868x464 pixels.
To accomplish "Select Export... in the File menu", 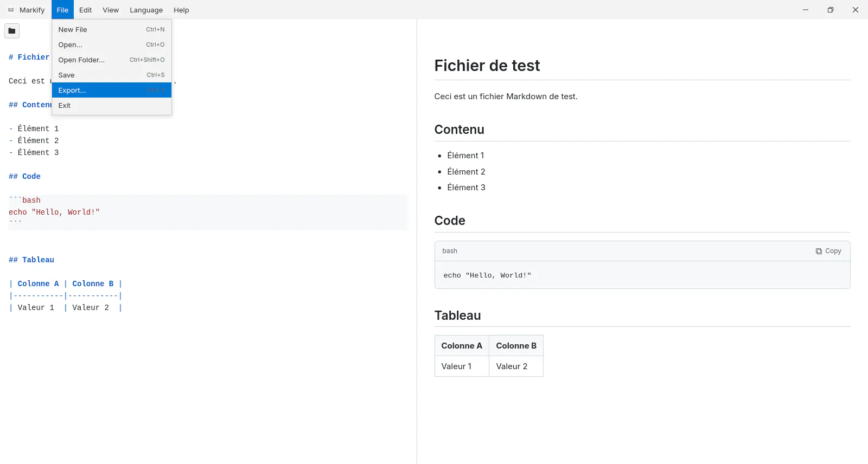I will [x=112, y=90].
